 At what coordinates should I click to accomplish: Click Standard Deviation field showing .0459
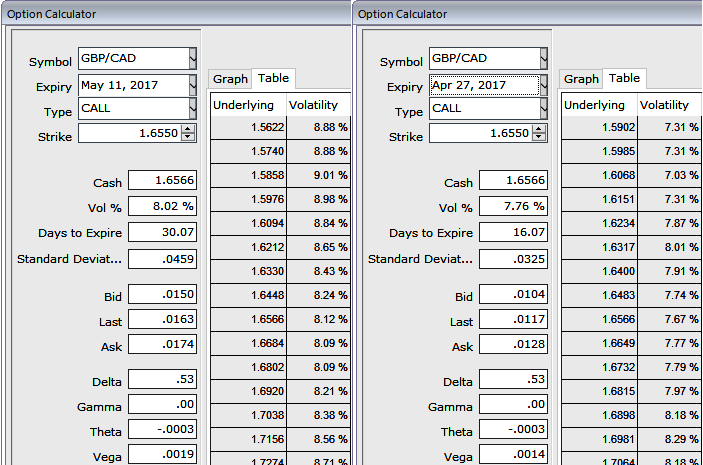point(162,259)
